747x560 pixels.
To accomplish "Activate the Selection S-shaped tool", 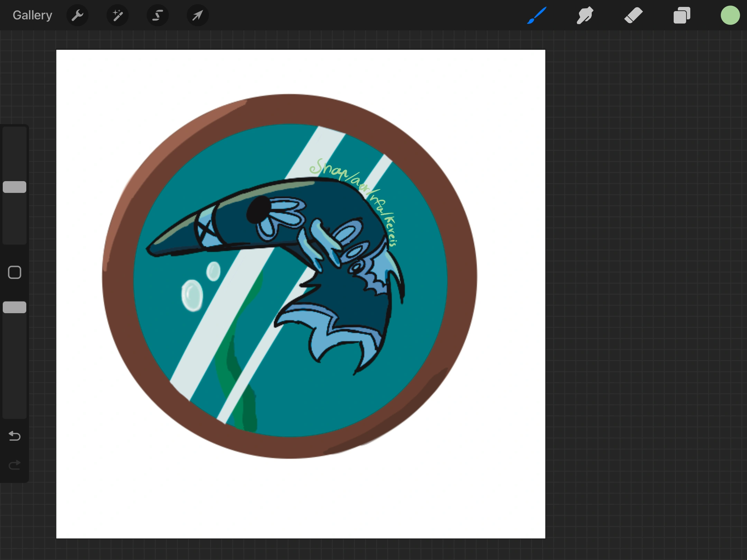I will (158, 15).
